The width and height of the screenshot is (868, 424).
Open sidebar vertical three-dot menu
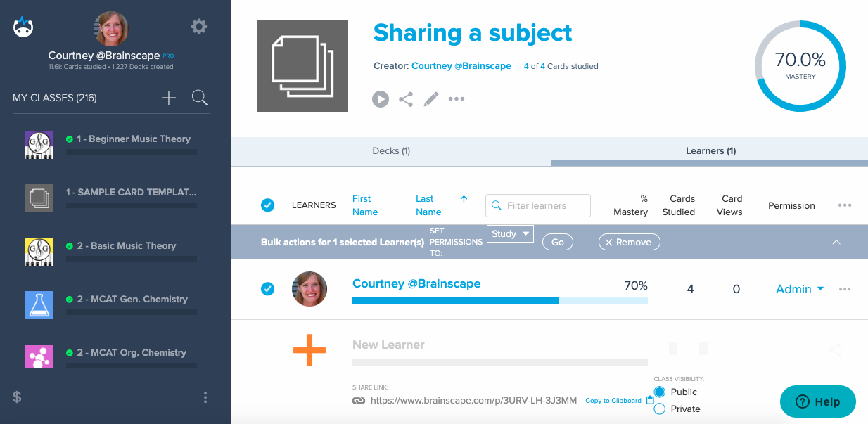click(x=205, y=397)
